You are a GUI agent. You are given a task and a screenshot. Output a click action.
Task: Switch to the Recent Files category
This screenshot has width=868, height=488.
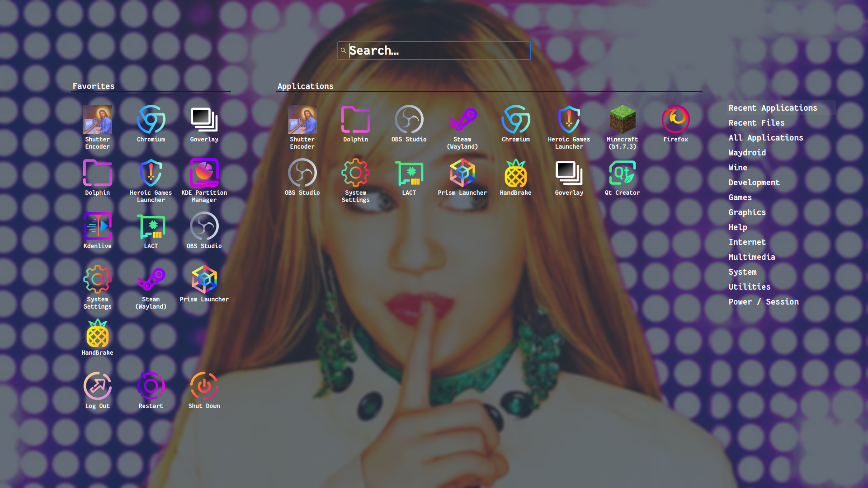[x=756, y=123]
